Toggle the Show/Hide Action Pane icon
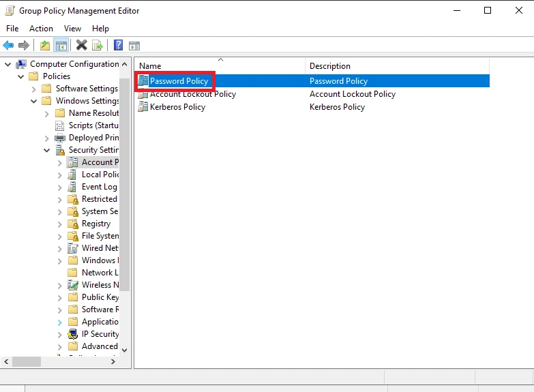The image size is (534, 392). [134, 45]
